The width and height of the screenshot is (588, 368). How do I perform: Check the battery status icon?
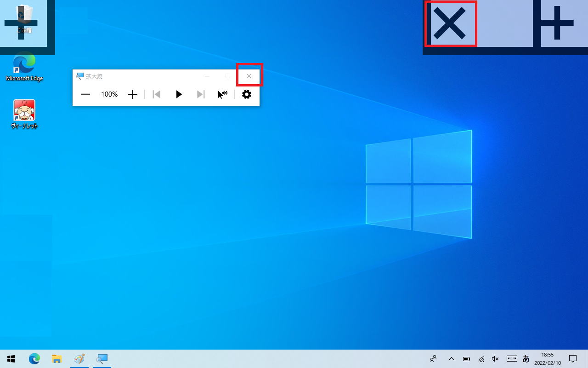pos(466,359)
